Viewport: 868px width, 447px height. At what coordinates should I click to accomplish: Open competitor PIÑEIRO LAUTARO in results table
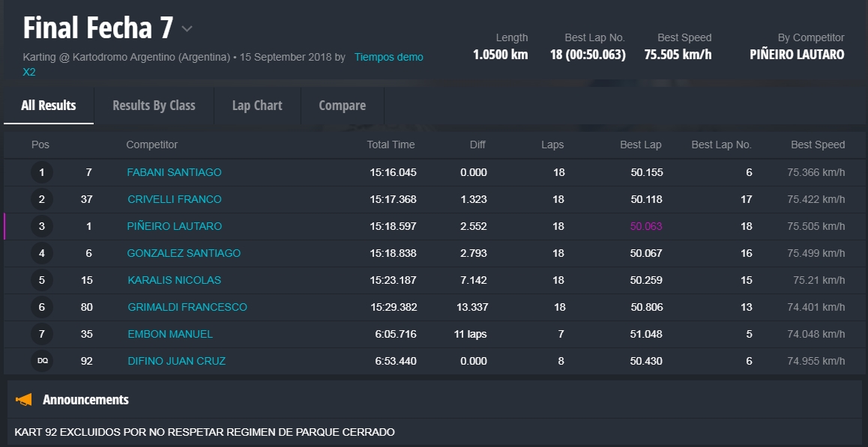pos(174,226)
